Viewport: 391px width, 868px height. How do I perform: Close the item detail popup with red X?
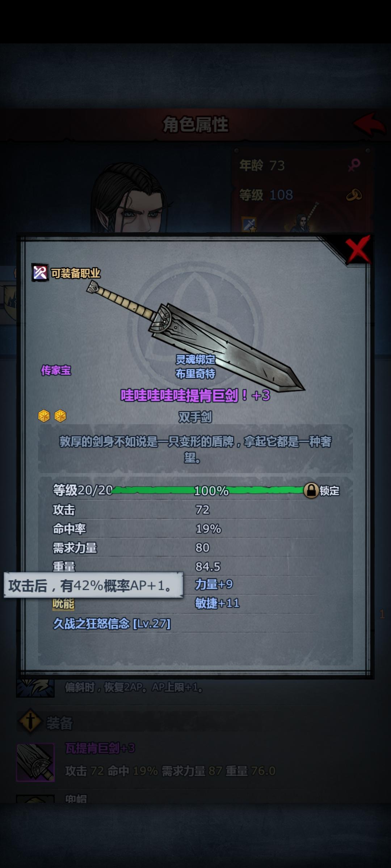click(358, 249)
